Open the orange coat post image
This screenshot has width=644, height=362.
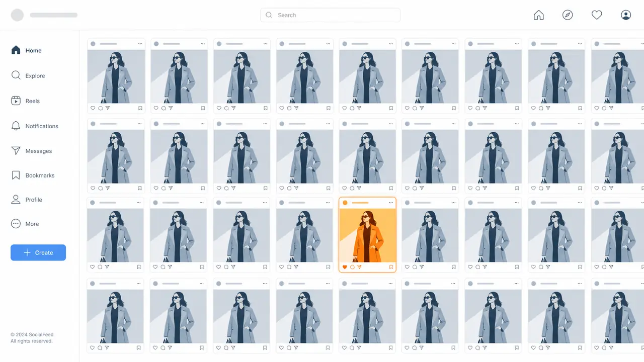point(367,235)
